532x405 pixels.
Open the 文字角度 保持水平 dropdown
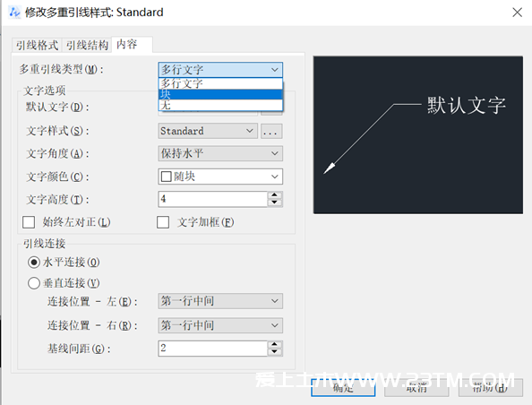pyautogui.click(x=220, y=153)
